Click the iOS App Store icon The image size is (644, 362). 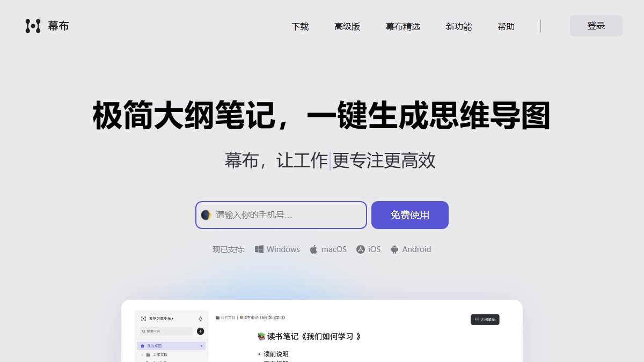[361, 249]
